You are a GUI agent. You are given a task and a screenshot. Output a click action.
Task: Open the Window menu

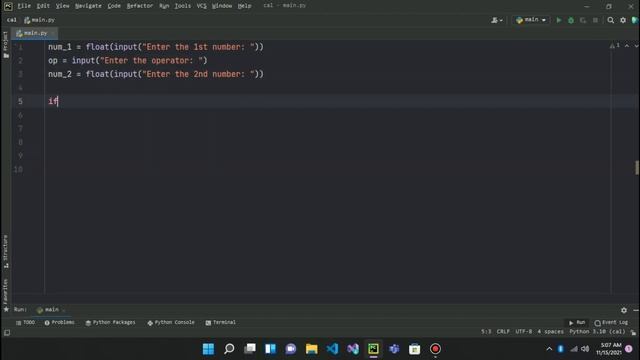point(222,6)
